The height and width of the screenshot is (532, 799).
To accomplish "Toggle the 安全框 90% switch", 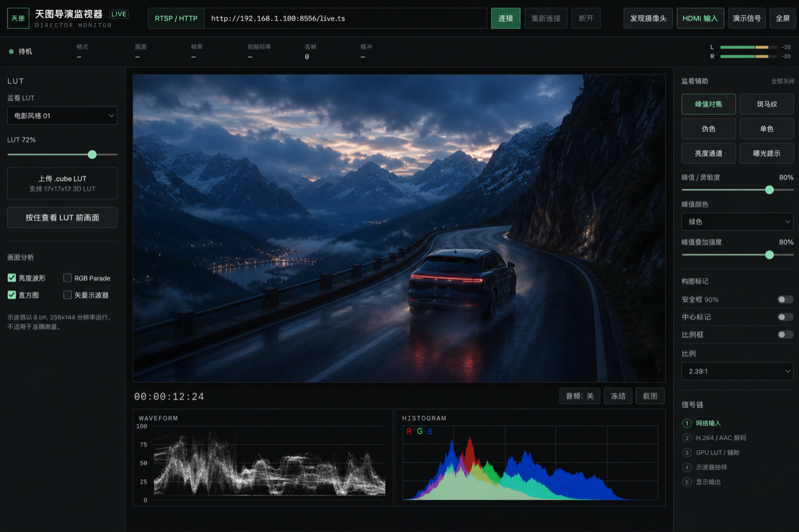I will (785, 299).
